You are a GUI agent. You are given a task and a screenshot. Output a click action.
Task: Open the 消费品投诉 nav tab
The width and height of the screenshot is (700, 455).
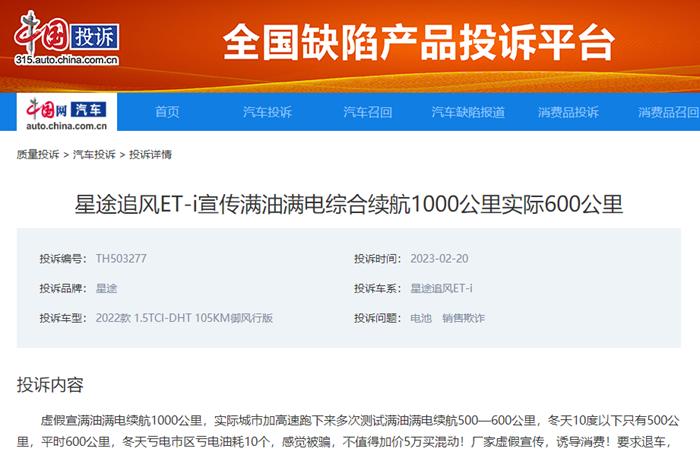click(x=568, y=112)
